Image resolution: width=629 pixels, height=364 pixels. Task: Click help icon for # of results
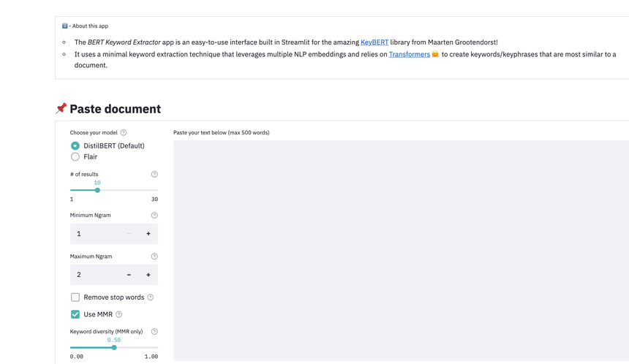pos(154,175)
